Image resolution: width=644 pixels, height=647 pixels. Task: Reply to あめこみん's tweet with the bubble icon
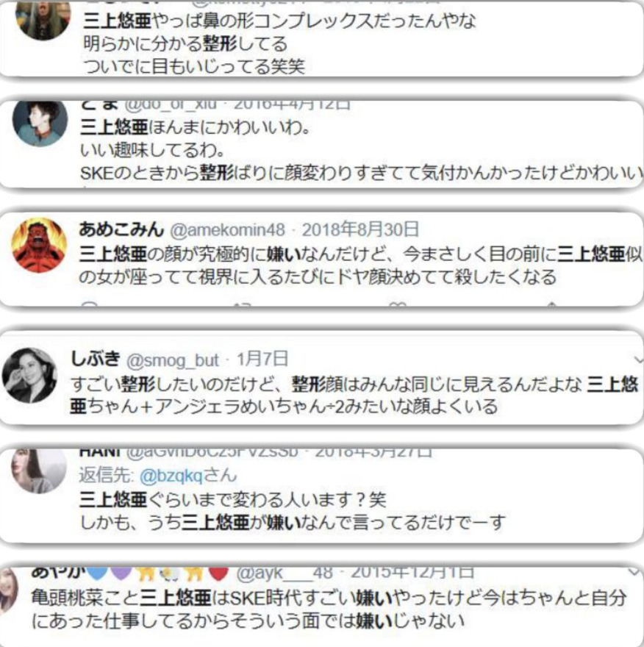(x=89, y=304)
